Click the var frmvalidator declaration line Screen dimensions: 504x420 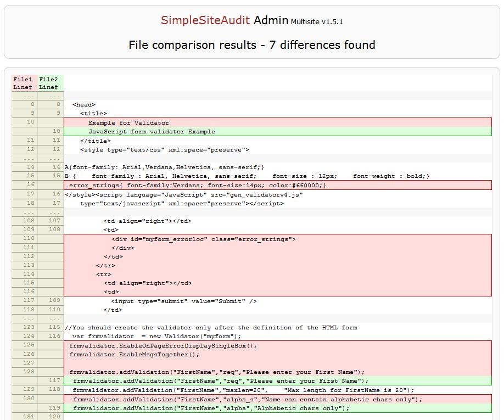[x=159, y=336]
